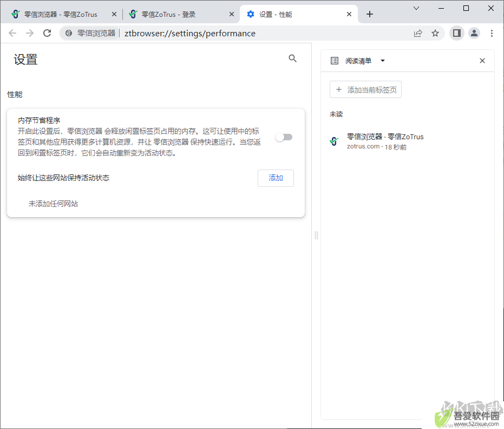Screen dimensions: 504x429
Task: Click the 未读 heading in reading list
Action: click(x=336, y=114)
